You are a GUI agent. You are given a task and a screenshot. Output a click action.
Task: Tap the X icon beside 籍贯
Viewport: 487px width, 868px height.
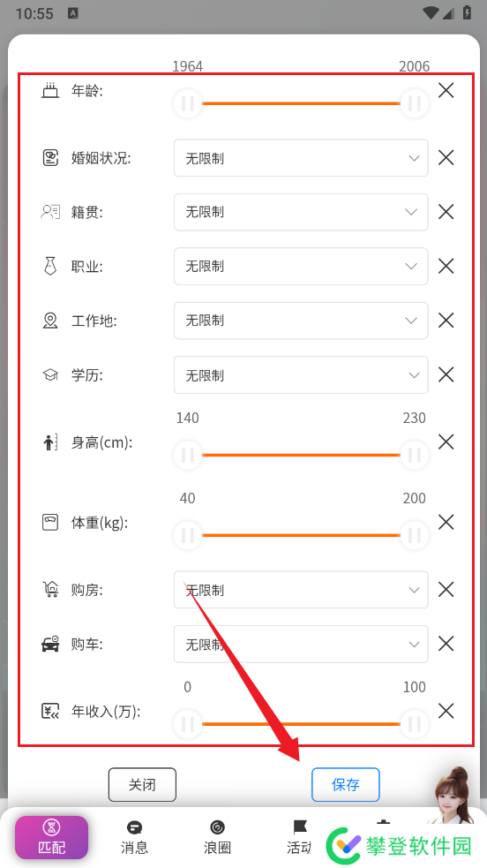point(446,211)
